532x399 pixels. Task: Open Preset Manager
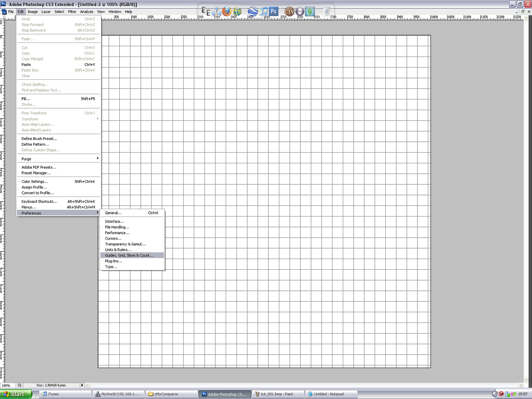pyautogui.click(x=58, y=173)
